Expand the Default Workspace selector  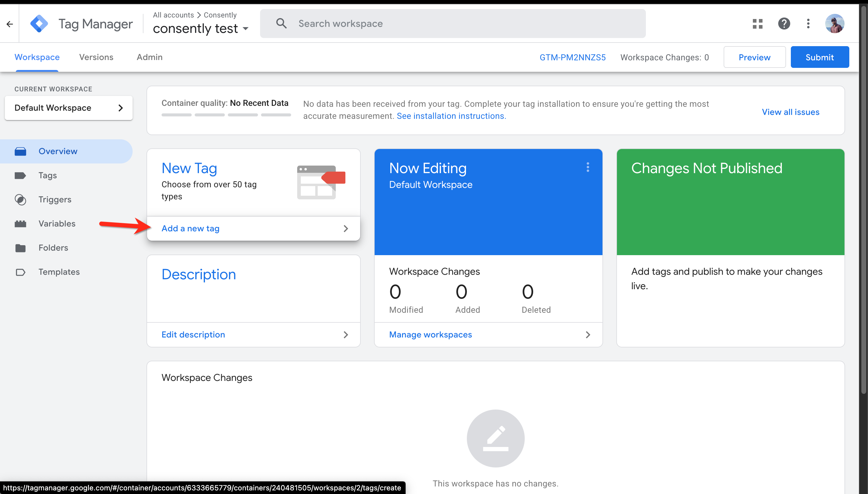coord(68,108)
